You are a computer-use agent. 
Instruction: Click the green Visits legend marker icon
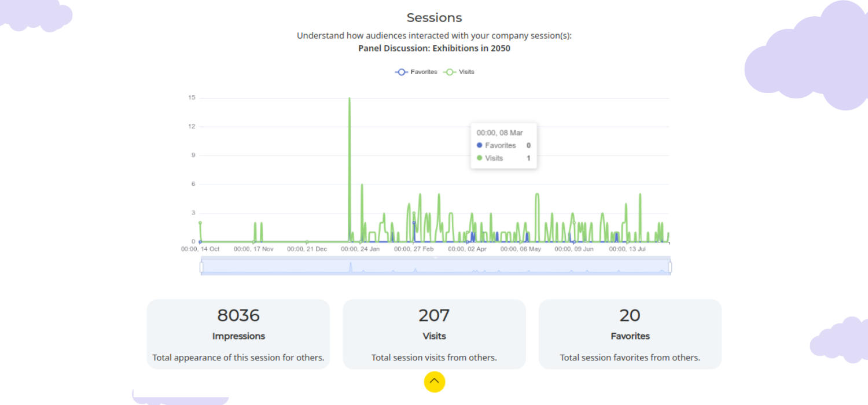point(450,72)
